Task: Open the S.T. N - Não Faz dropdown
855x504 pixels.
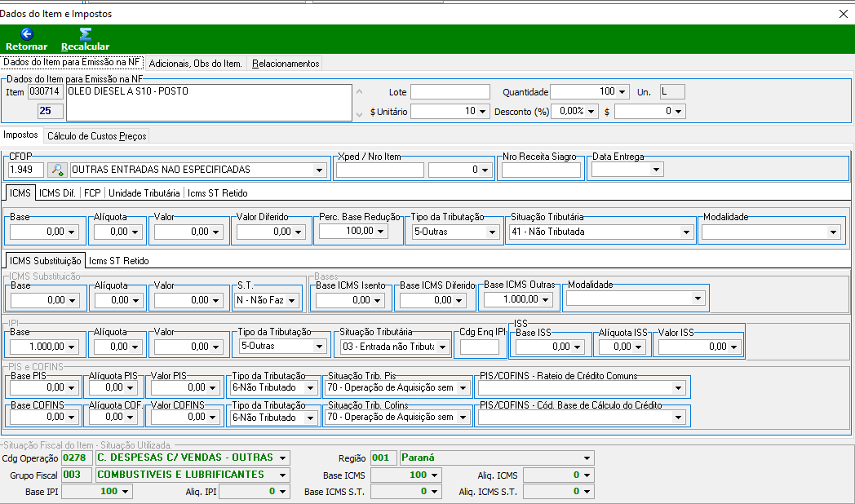Action: tap(292, 300)
